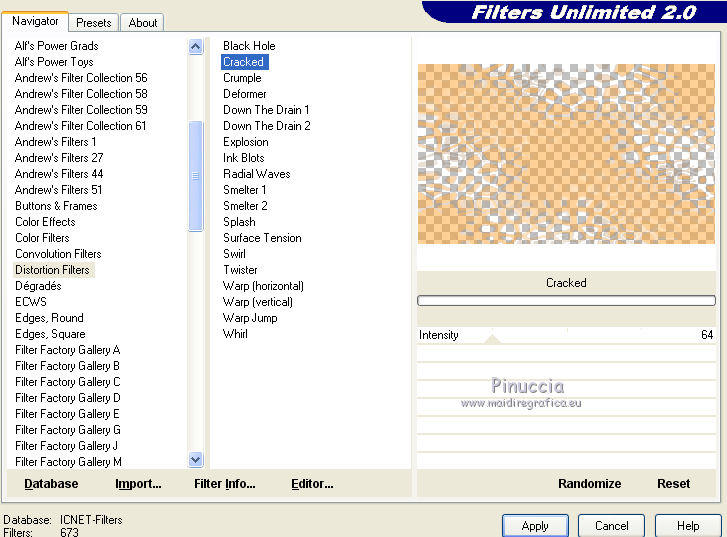
Task: Select Convolution Filters category
Action: (x=58, y=254)
